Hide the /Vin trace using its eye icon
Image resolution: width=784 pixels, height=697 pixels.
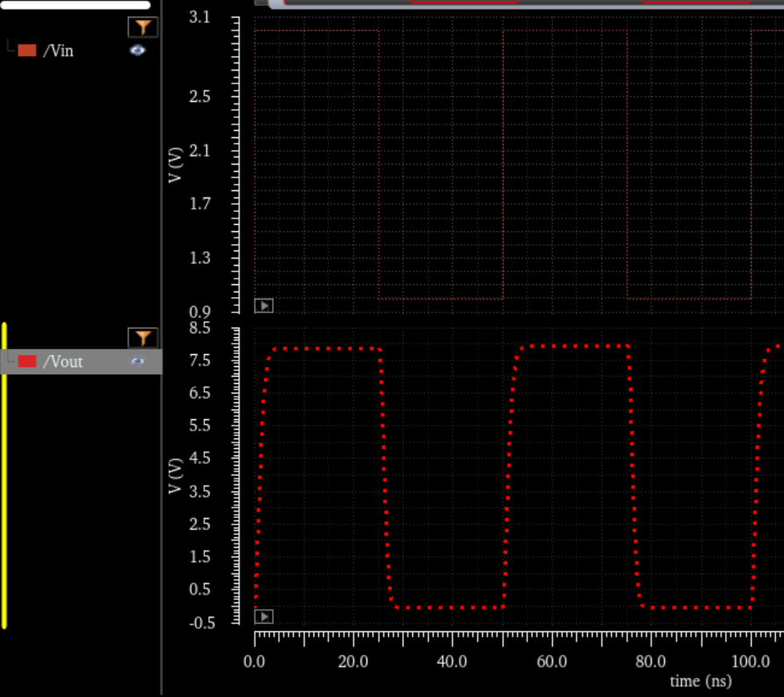pyautogui.click(x=138, y=51)
